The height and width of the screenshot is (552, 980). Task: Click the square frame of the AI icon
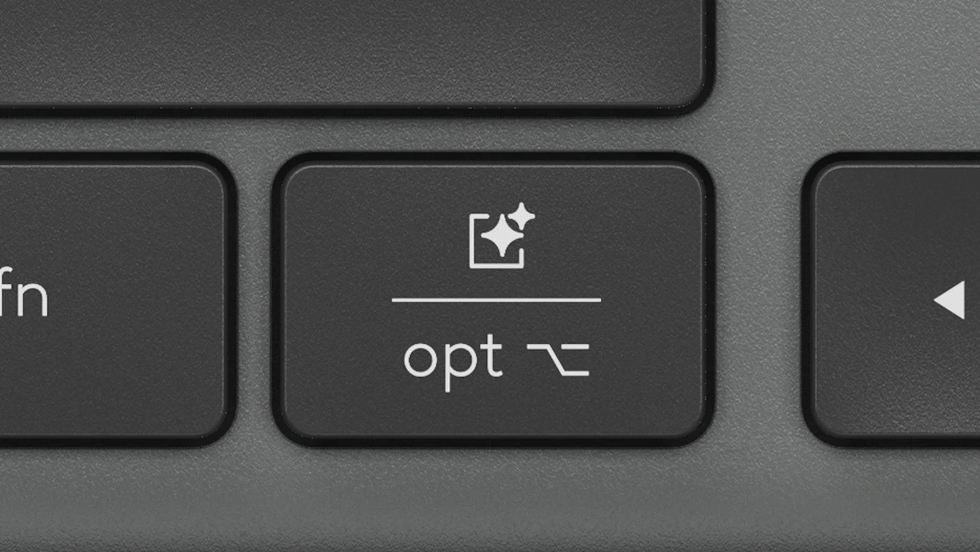[496, 242]
